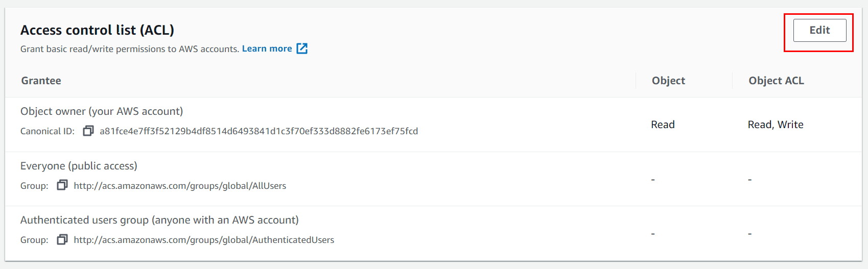Click the Object column header
This screenshot has height=269, width=868.
(668, 81)
